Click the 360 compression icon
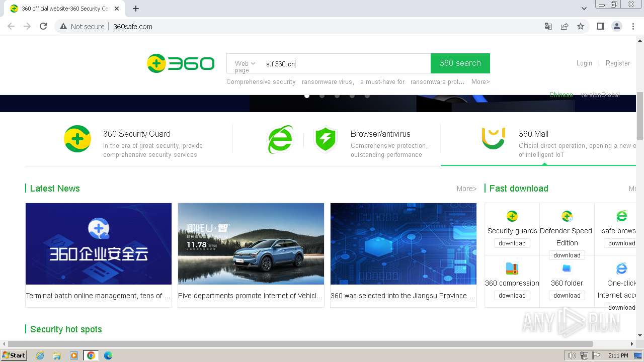644x362 pixels. coord(512,268)
